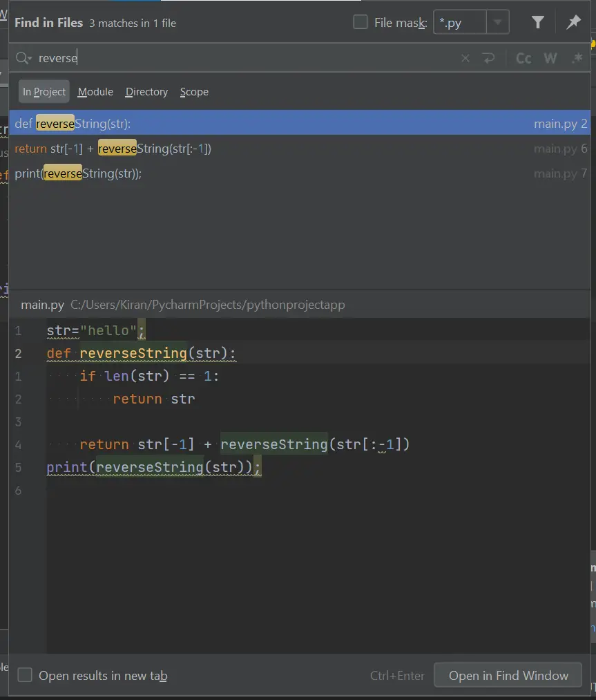
Task: Click the *.py file mask combo box
Action: point(459,23)
